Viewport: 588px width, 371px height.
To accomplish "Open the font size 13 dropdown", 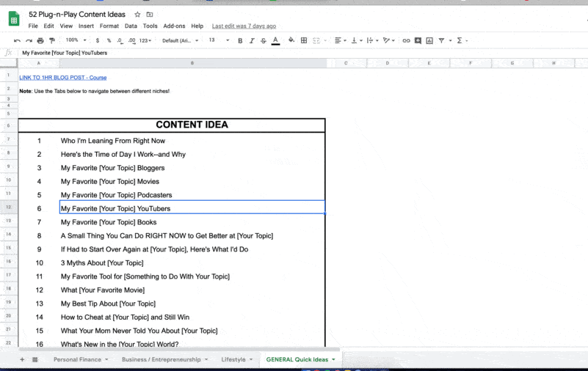I will coord(219,40).
